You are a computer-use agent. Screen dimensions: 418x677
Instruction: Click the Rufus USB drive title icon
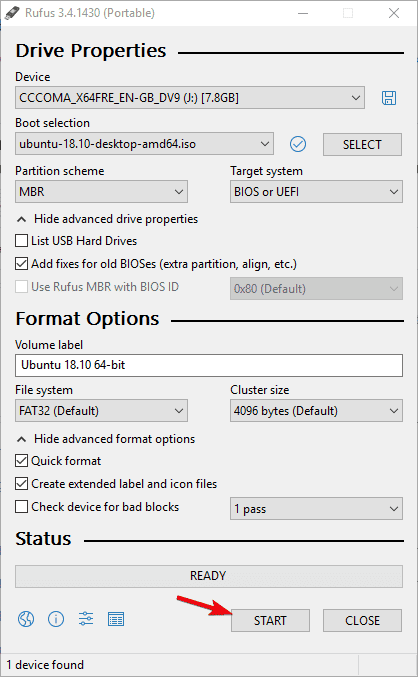(x=12, y=13)
